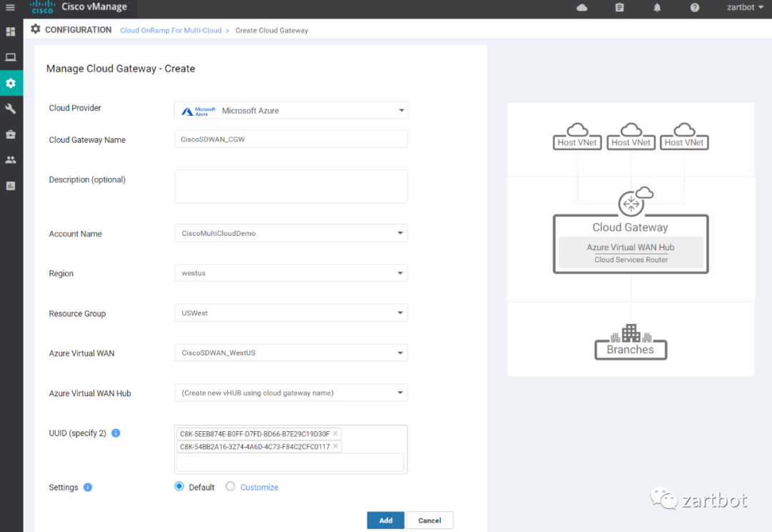Open the Cloud Provider dropdown

291,110
